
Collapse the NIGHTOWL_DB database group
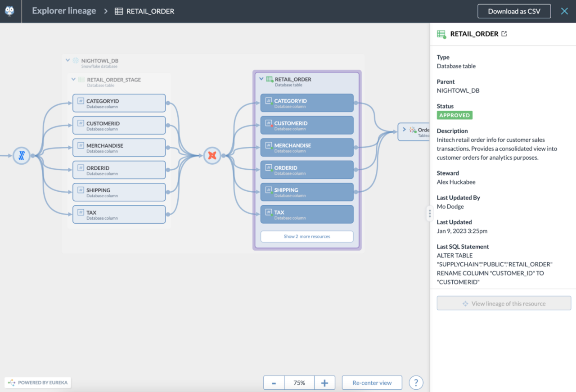pyautogui.click(x=68, y=60)
